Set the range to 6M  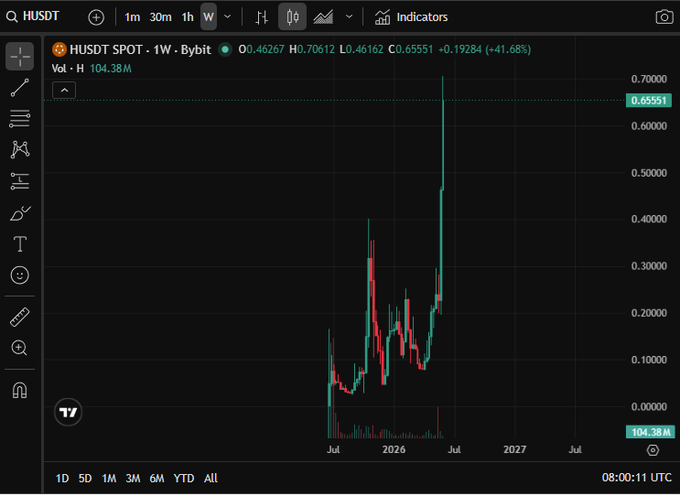point(157,478)
